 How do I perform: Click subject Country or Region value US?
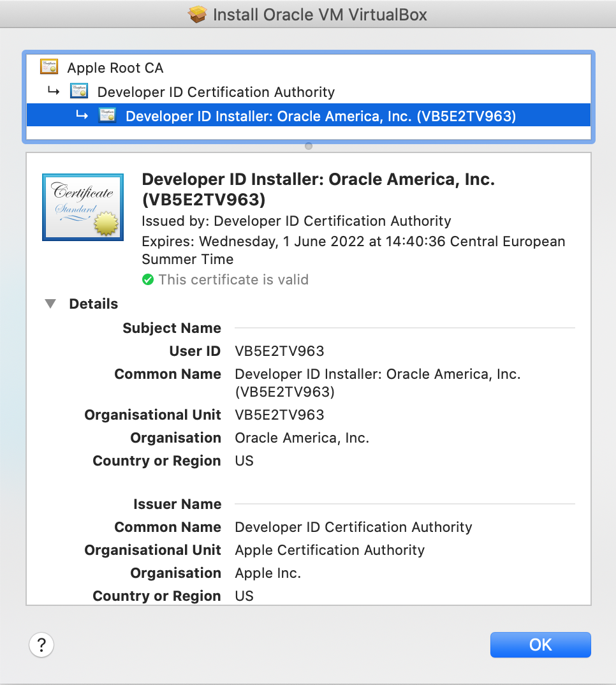244,461
